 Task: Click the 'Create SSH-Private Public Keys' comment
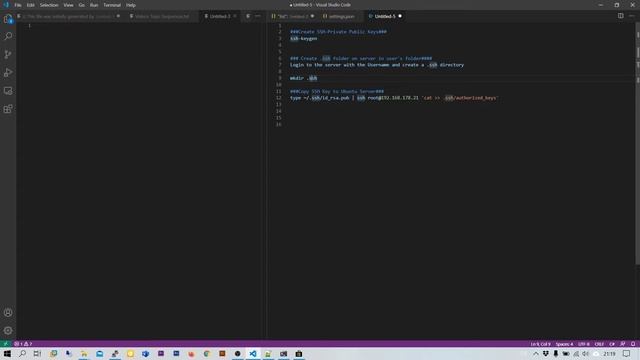click(338, 32)
